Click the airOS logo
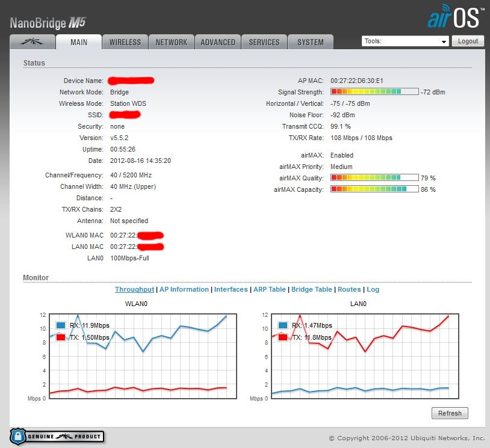This screenshot has height=448, width=490. [x=456, y=16]
